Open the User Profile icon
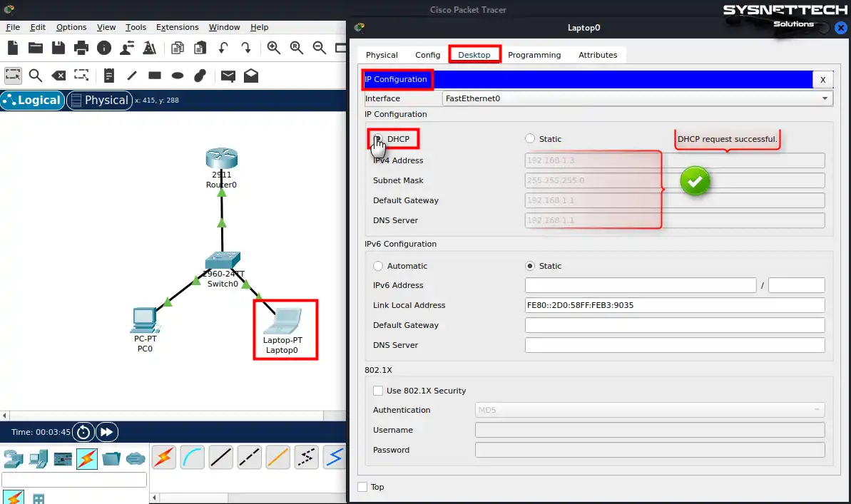Viewport: 851px width, 504px height. point(127,48)
